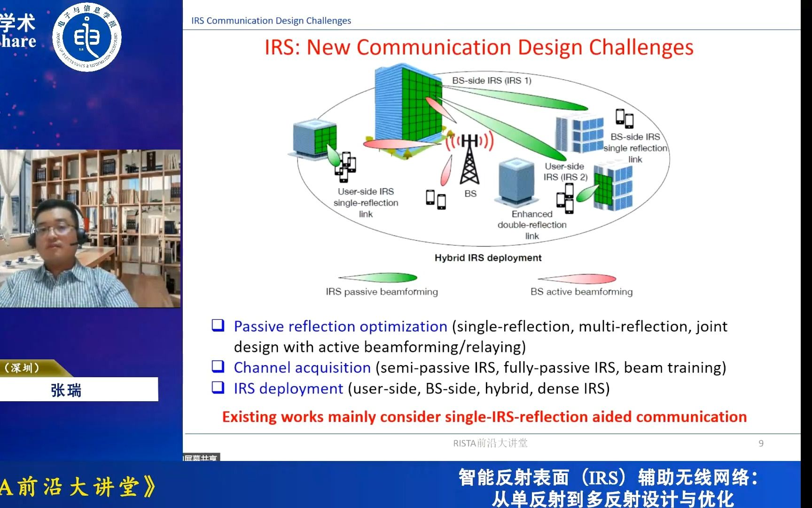
Task: Click slide title 'IRS: New Communication Design Challenges'
Action: click(479, 48)
